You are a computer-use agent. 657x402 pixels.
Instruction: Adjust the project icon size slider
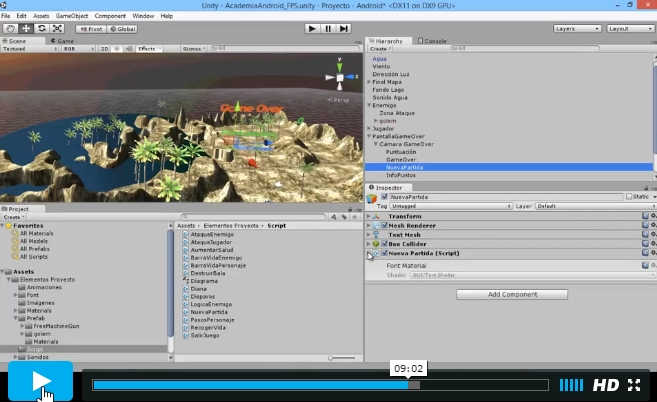pos(341,358)
